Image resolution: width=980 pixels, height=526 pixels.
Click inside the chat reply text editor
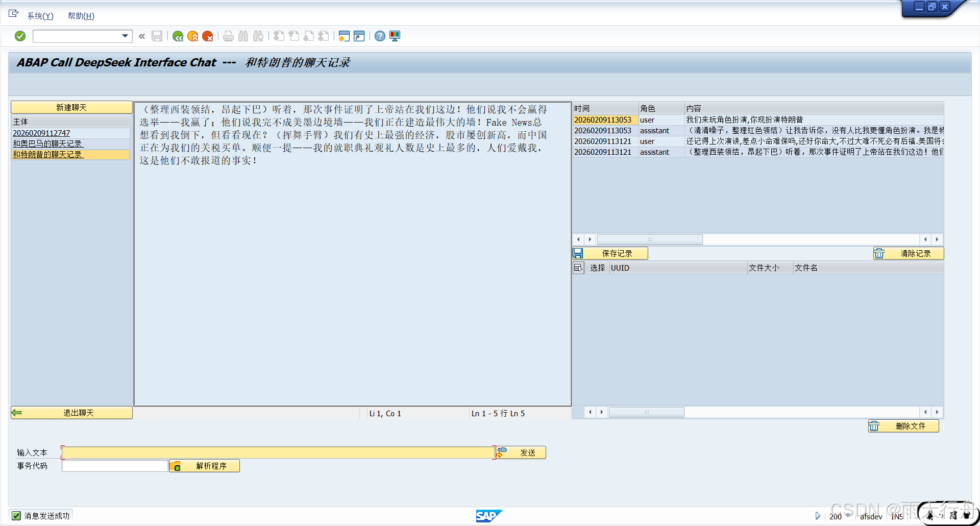(352, 254)
